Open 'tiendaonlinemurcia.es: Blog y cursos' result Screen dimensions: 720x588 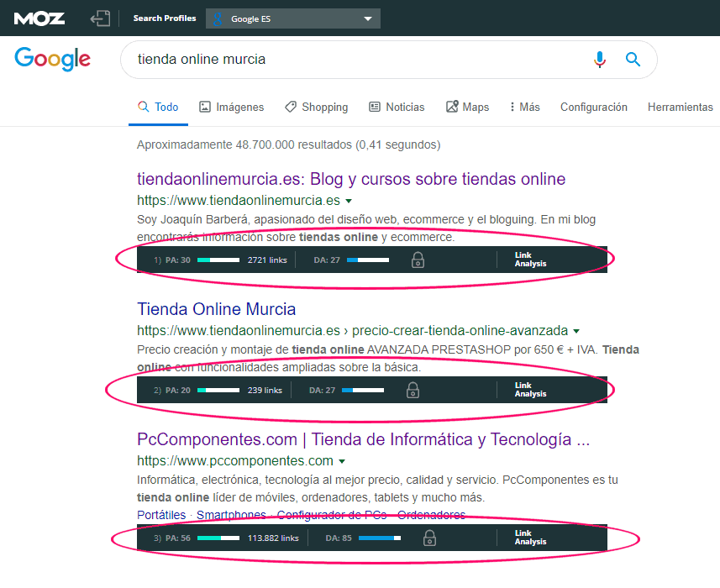[351, 179]
